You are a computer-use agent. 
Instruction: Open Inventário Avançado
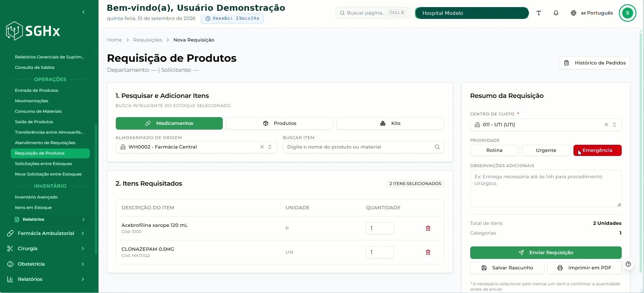36,197
